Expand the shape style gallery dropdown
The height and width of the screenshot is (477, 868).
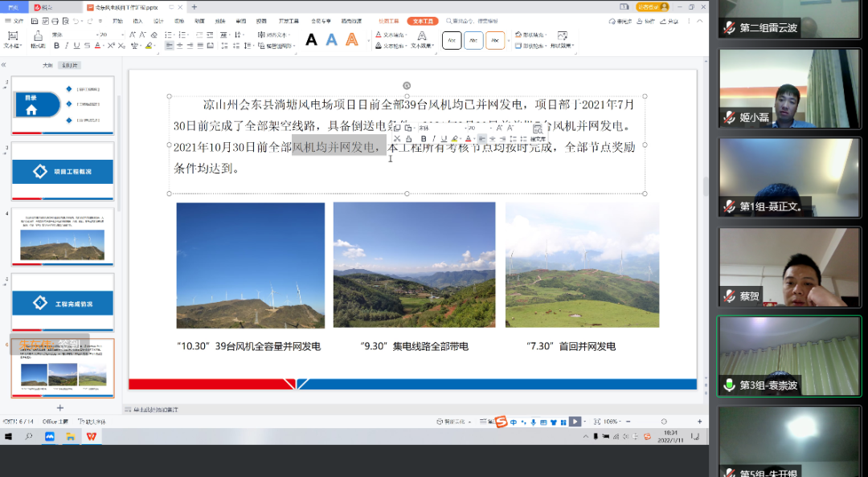[509, 40]
